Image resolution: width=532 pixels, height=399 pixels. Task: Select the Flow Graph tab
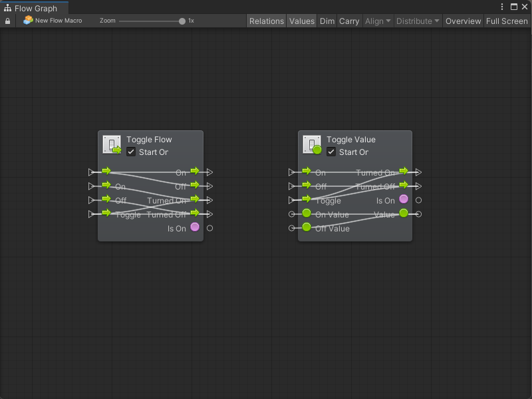point(35,9)
